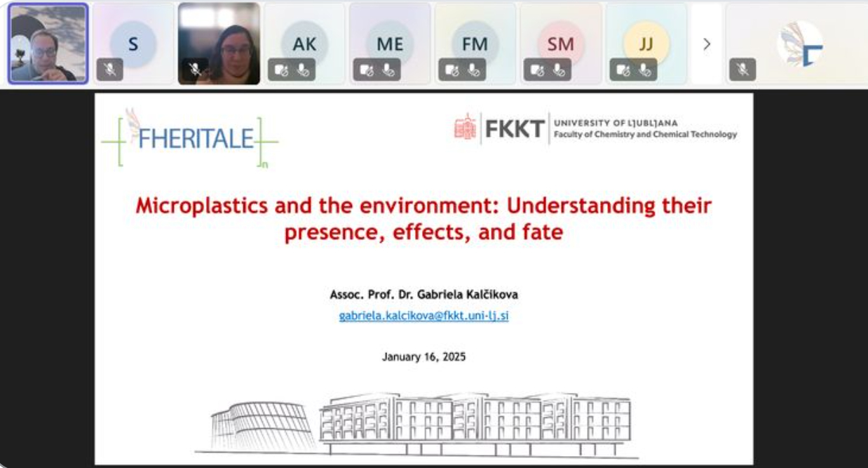
Task: Open the gabriela.kalcikova@fkkt.uni-lj.si email link
Action: pyautogui.click(x=423, y=316)
